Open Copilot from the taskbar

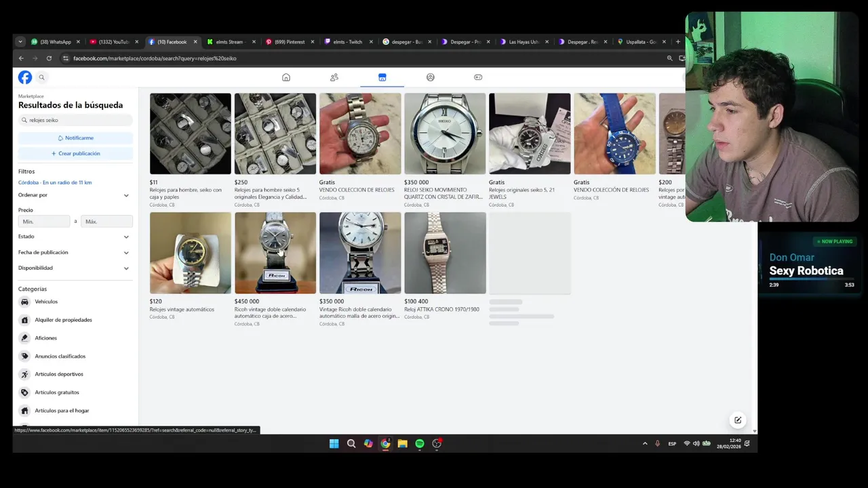368,444
